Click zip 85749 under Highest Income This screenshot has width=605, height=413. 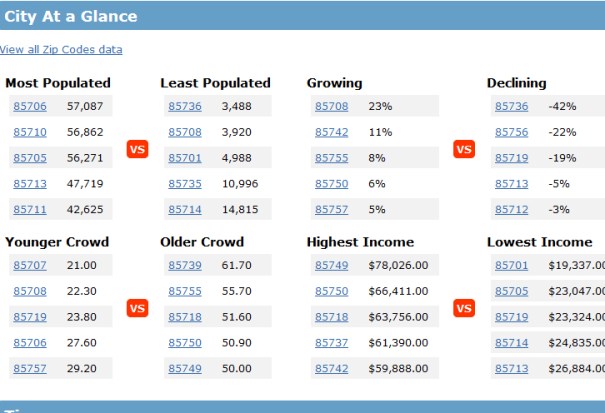(331, 265)
